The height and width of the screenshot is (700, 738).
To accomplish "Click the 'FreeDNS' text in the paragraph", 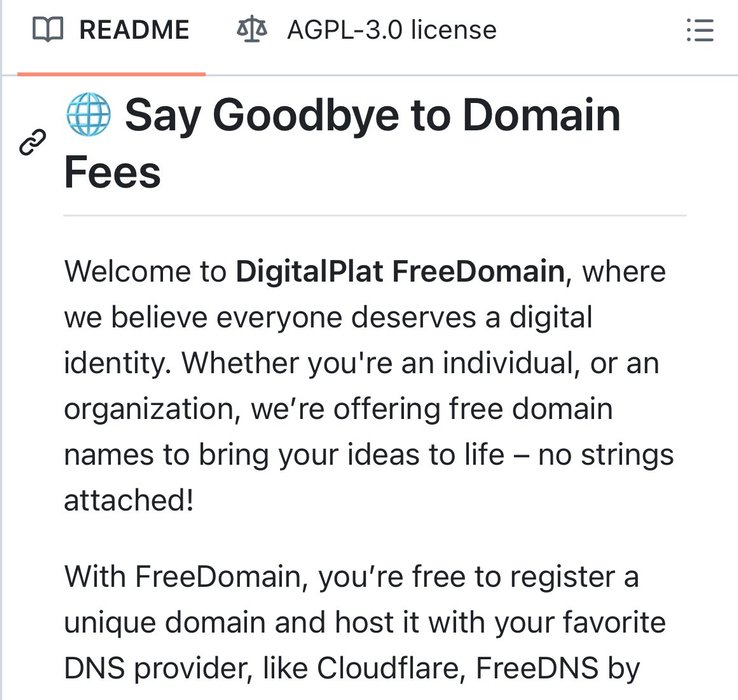I will 537,668.
